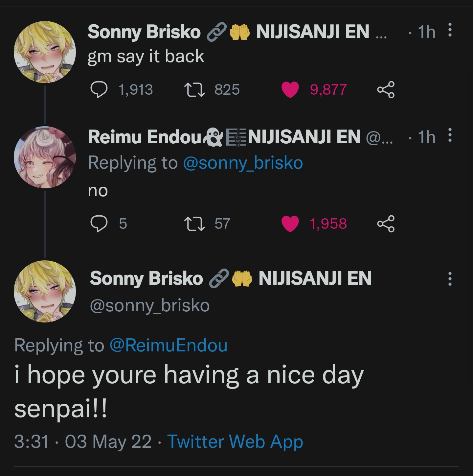
Task: Retweet the "gm say it back" tweet
Action: tap(194, 90)
